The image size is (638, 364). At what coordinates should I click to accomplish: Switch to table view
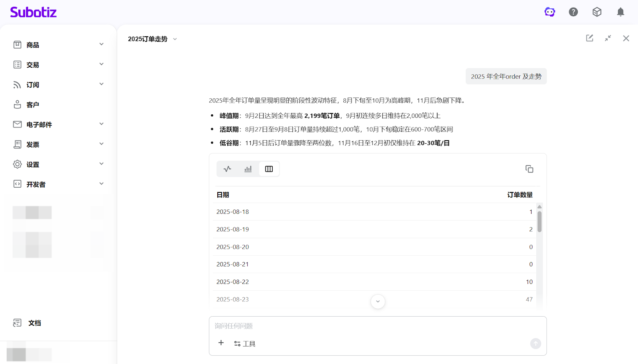269,169
